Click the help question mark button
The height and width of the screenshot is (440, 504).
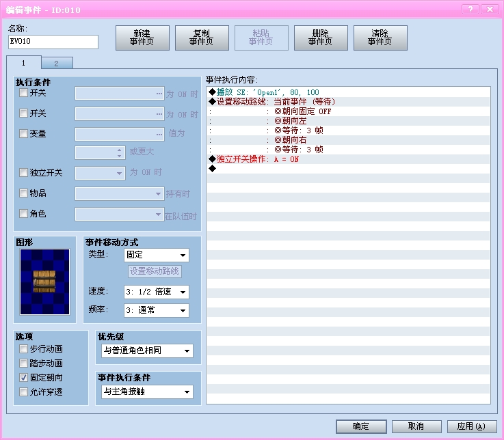tap(470, 10)
